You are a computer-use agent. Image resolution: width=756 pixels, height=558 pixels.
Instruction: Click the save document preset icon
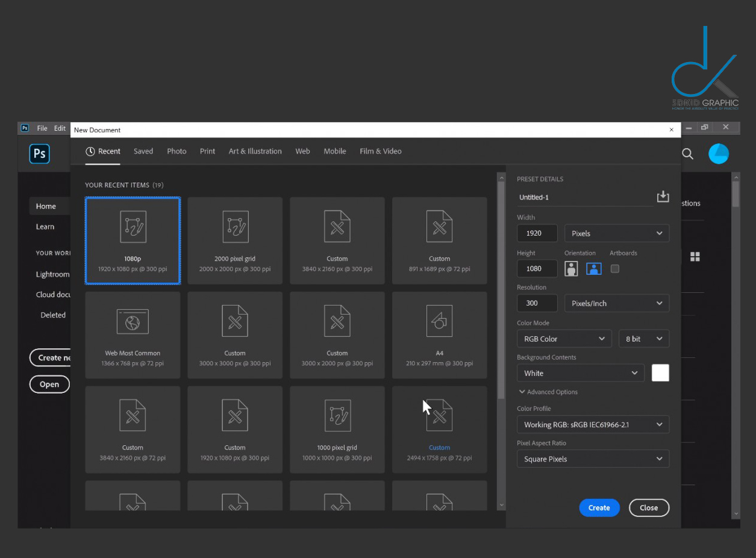663,197
